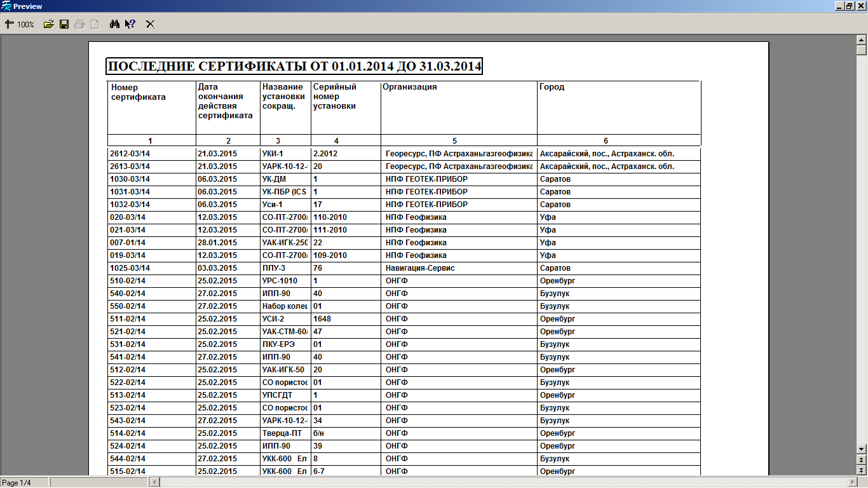Save the report with floppy disk icon
Viewport: 868px width, 488px height.
pos(64,24)
